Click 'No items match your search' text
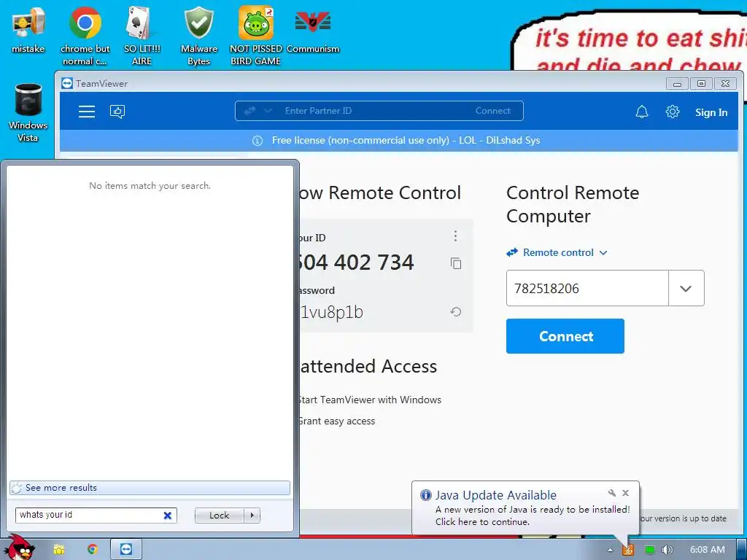This screenshot has width=747, height=560. (x=150, y=186)
